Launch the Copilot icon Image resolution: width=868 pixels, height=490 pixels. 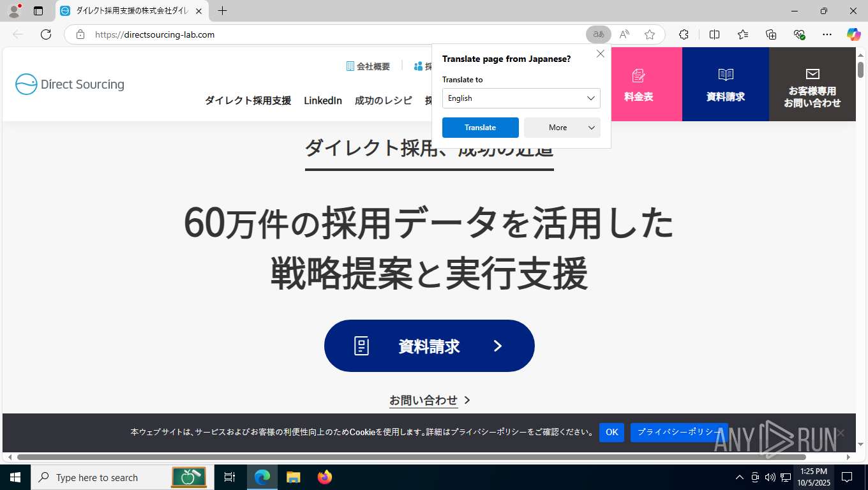point(854,34)
